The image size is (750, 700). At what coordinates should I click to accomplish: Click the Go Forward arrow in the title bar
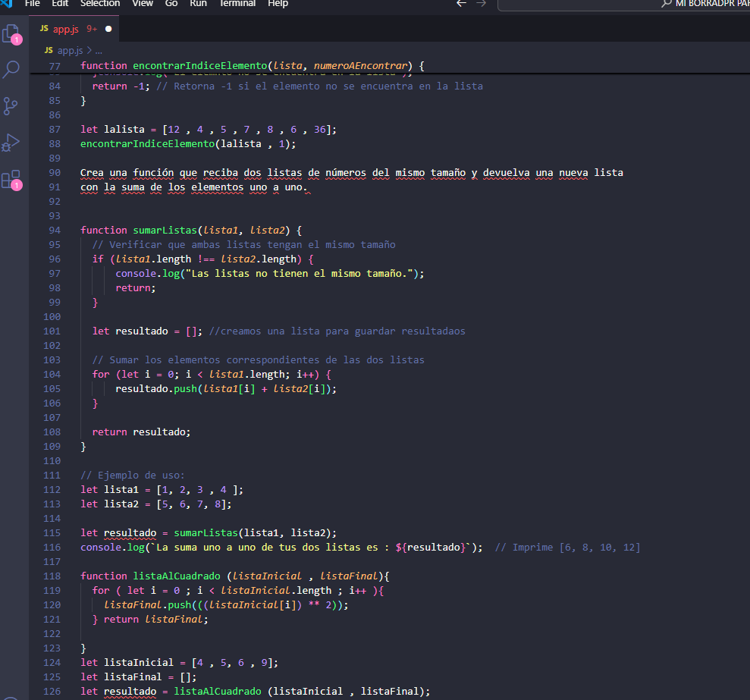point(482,3)
